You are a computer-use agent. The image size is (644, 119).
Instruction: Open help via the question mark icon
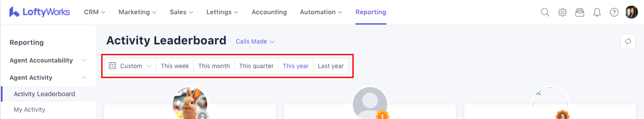(614, 12)
